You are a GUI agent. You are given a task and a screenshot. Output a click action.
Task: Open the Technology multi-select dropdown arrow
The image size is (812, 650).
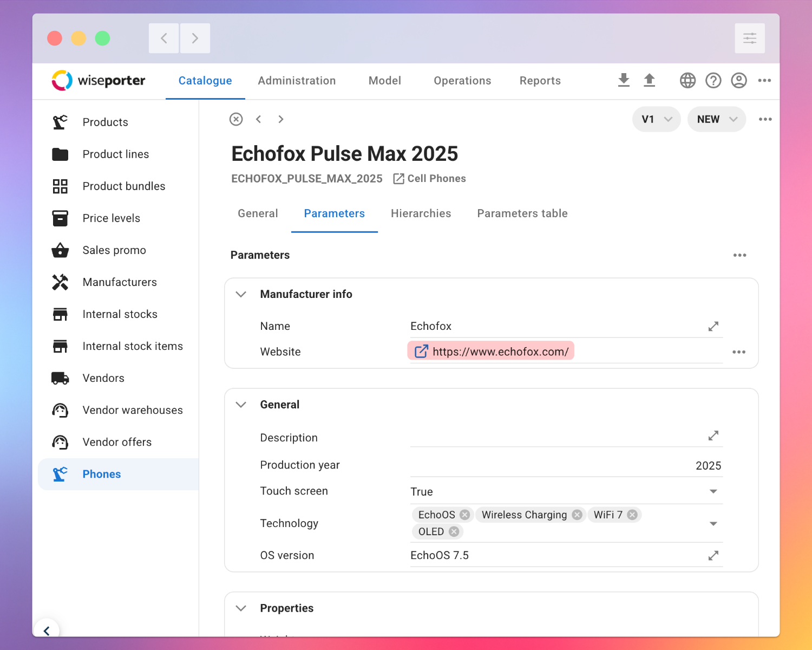click(713, 524)
